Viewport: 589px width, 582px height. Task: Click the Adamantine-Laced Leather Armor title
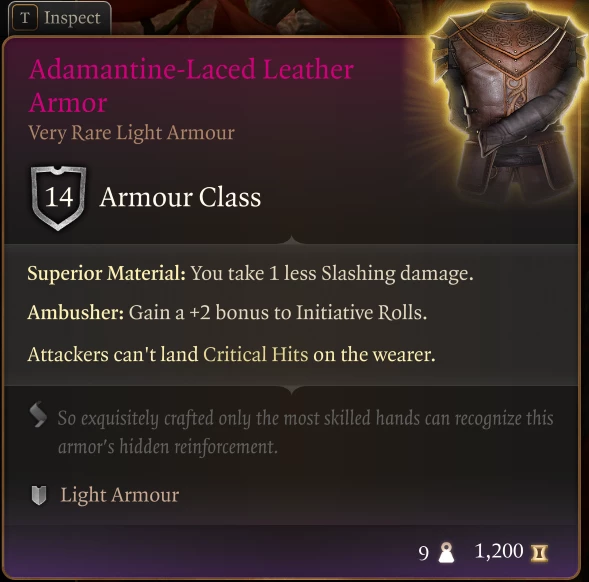(191, 86)
